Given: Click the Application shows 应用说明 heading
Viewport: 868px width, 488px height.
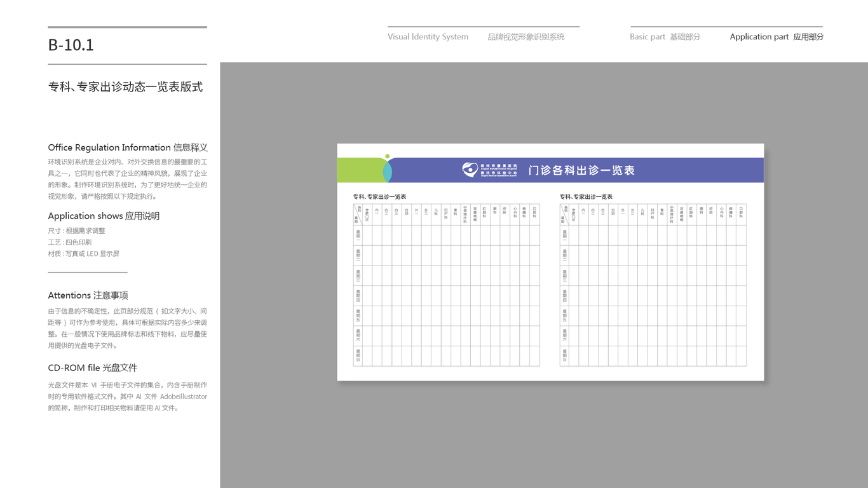Looking at the screenshot, I should (104, 216).
